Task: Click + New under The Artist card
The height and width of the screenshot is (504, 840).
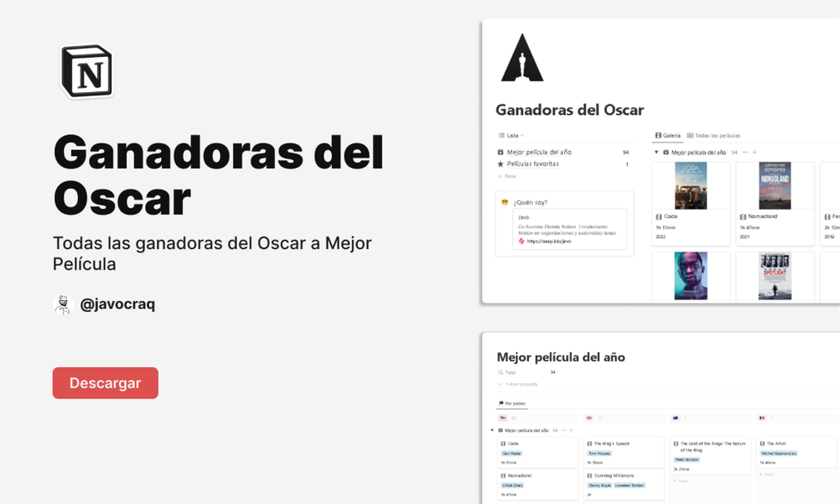Action: [766, 475]
